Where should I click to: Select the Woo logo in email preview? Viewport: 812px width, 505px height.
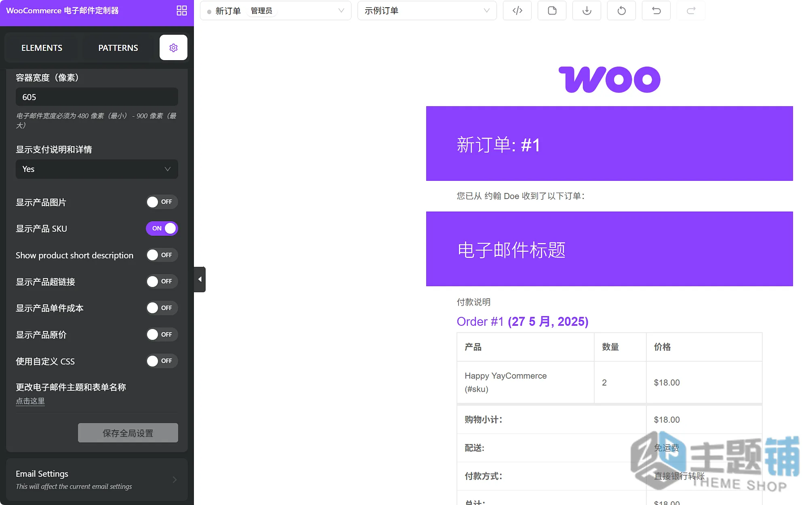(609, 80)
